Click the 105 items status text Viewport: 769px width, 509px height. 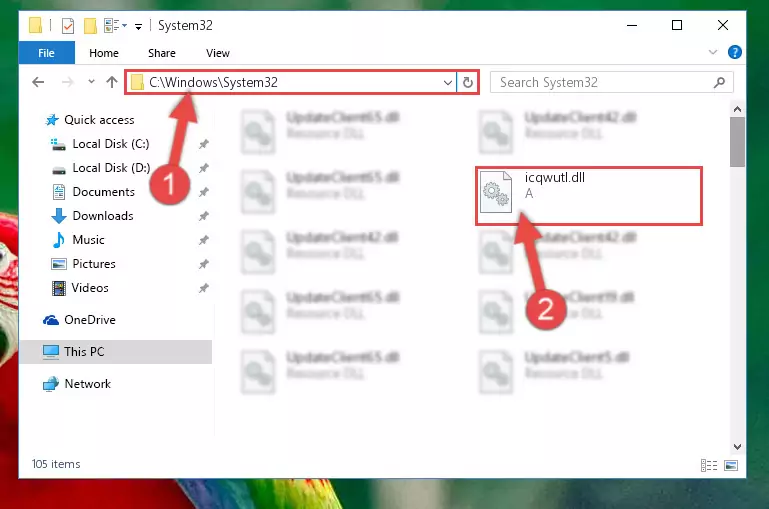[x=56, y=464]
